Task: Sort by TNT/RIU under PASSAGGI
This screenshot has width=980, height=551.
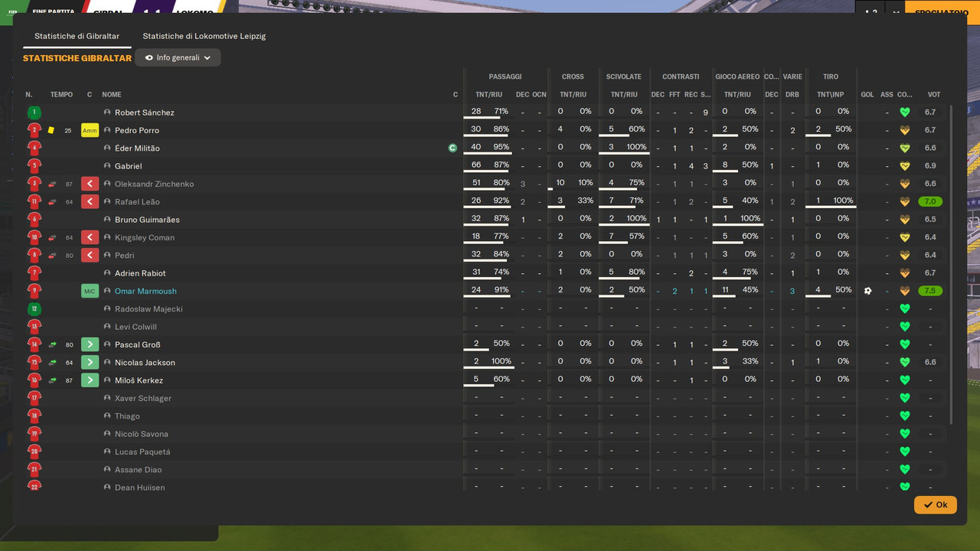Action: click(x=488, y=95)
